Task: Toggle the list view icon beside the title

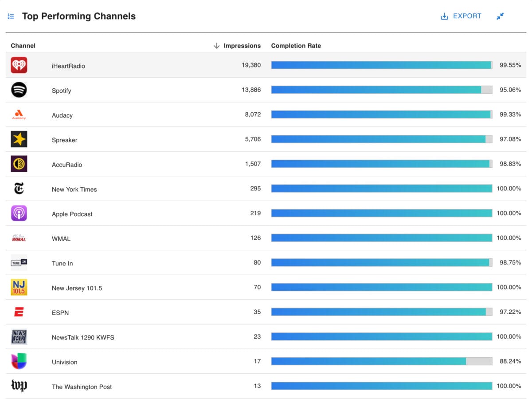Action: 11,16
